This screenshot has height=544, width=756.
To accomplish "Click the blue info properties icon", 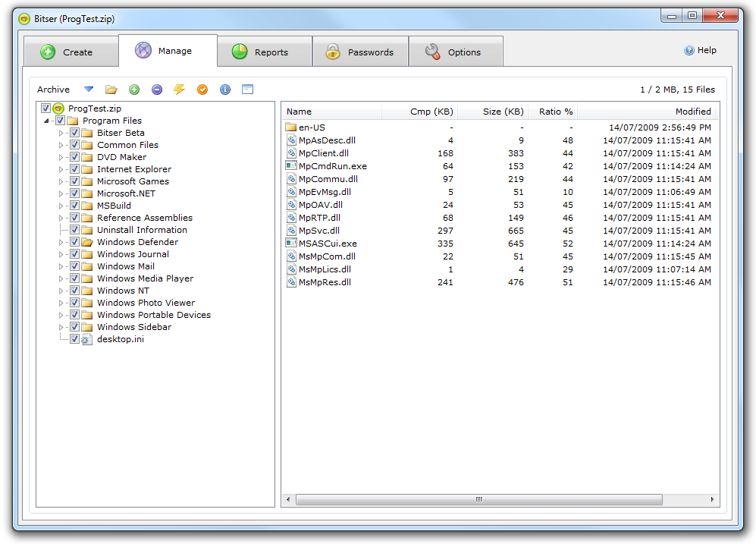I will tap(225, 90).
